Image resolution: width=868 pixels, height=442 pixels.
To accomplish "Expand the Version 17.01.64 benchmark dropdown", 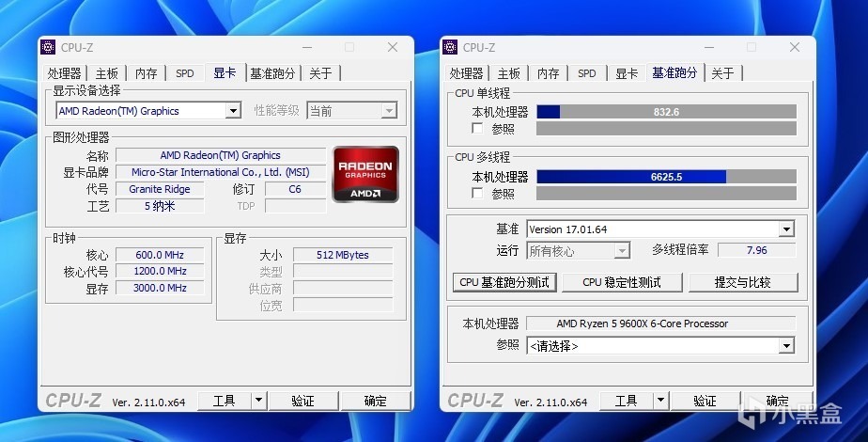I will 786,229.
